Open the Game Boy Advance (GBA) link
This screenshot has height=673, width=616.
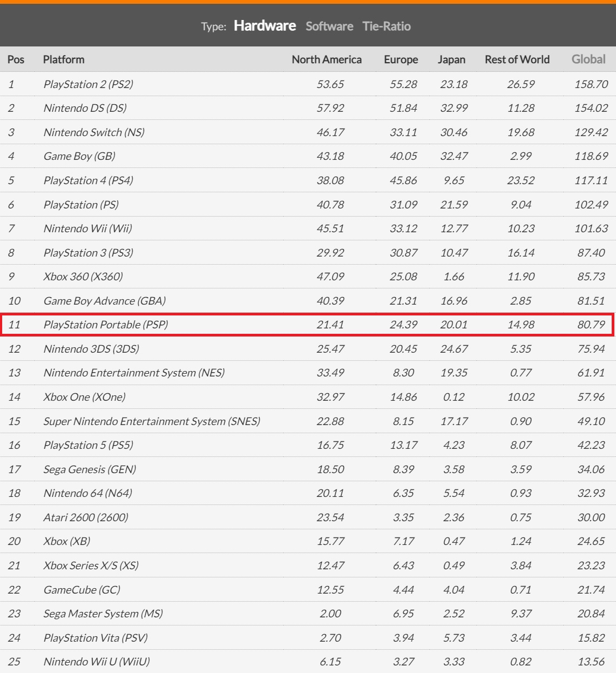pyautogui.click(x=105, y=301)
